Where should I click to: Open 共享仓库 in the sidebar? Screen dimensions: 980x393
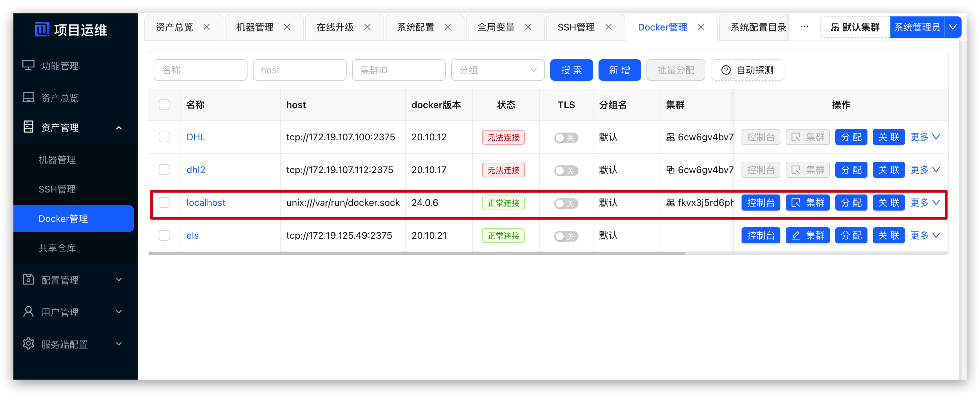click(x=57, y=248)
